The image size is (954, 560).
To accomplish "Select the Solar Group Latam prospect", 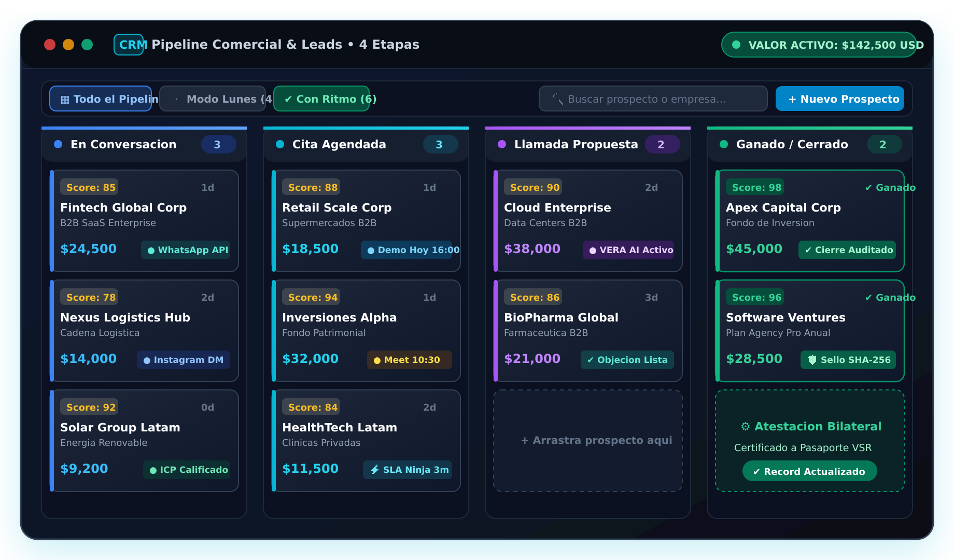I will tap(144, 441).
